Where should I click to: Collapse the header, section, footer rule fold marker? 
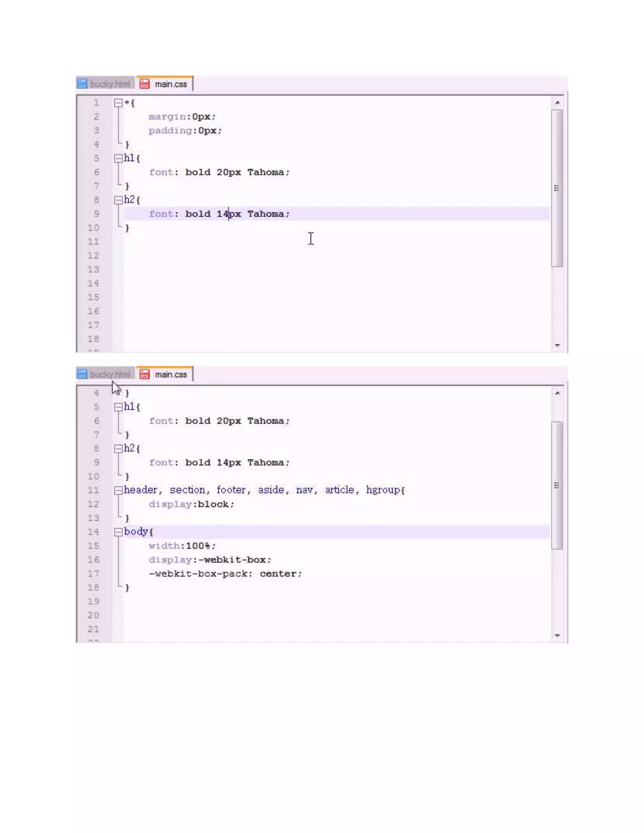coord(118,490)
